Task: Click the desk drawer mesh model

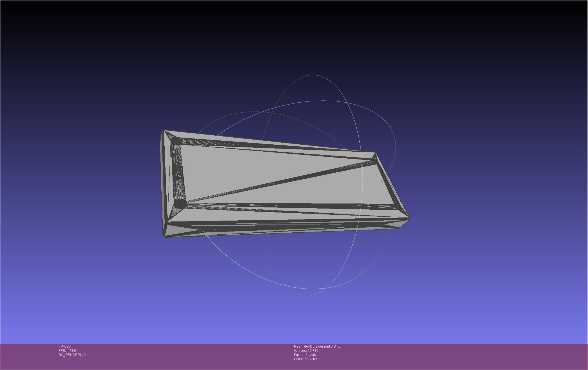Action: [285, 184]
